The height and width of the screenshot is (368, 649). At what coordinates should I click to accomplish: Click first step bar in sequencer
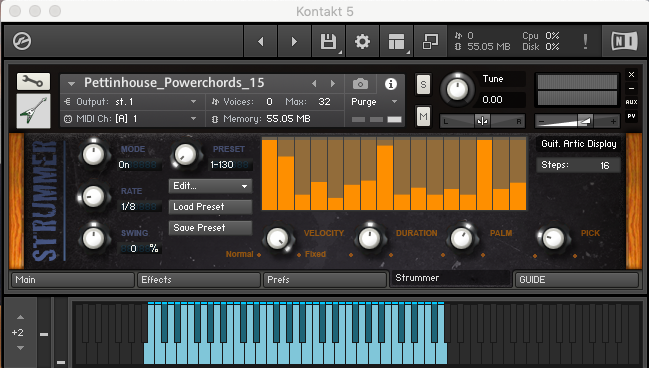point(269,174)
